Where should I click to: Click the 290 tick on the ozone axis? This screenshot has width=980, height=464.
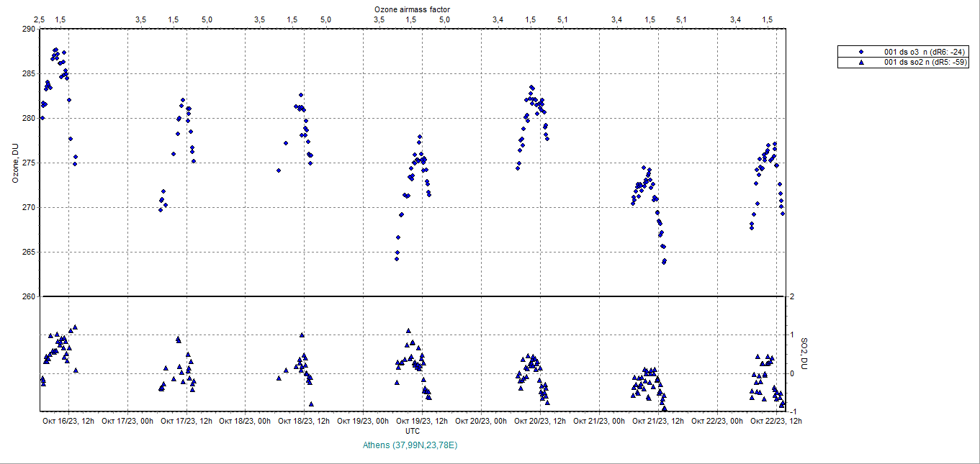[x=28, y=29]
